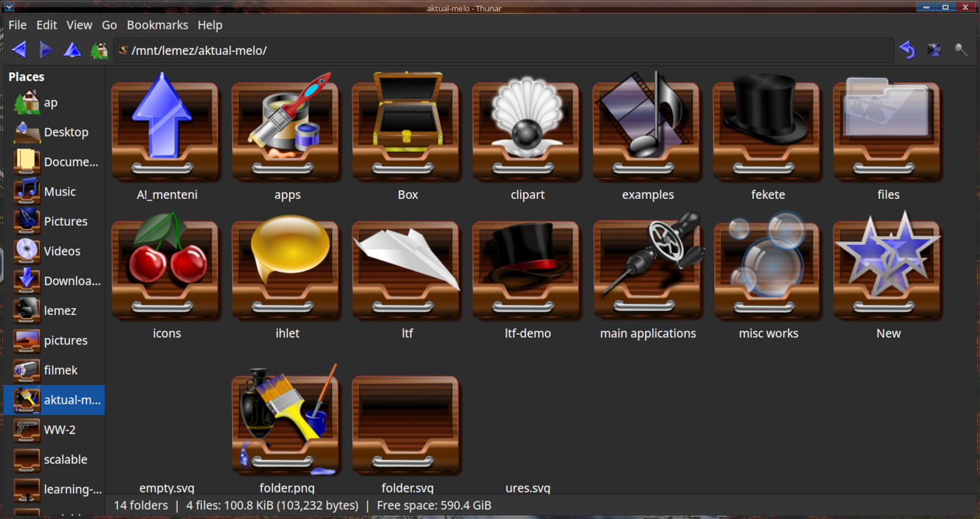Select the misc works bubbles folder
980x519 pixels.
point(767,265)
